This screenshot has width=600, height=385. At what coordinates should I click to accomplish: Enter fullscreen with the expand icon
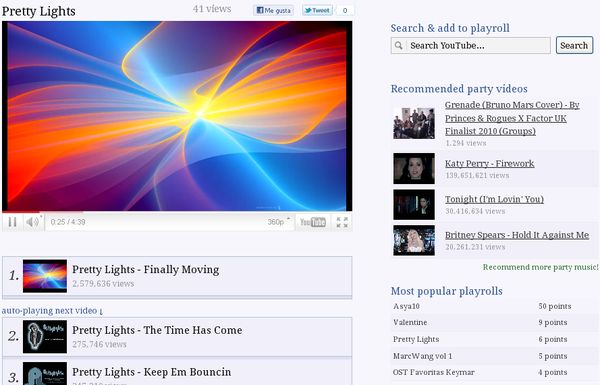point(342,222)
